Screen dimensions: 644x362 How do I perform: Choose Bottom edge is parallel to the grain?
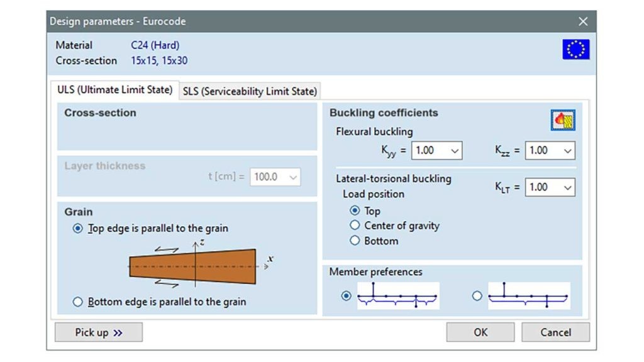pyautogui.click(x=78, y=302)
